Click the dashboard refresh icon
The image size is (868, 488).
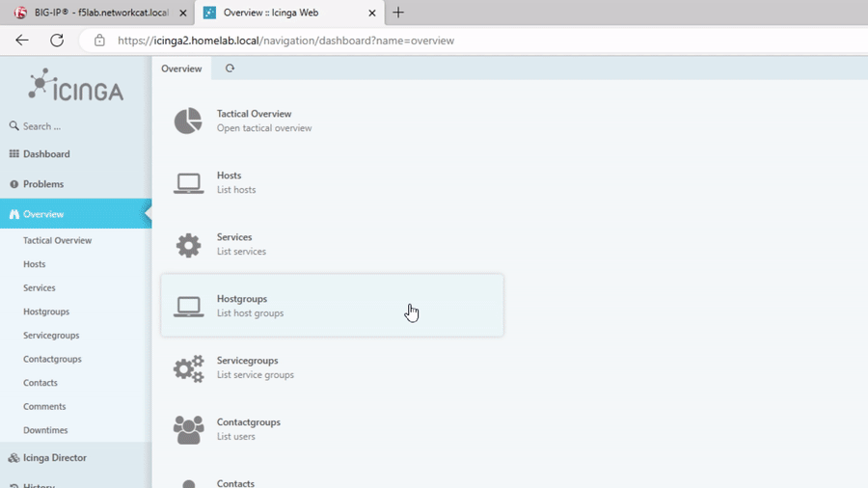click(230, 68)
